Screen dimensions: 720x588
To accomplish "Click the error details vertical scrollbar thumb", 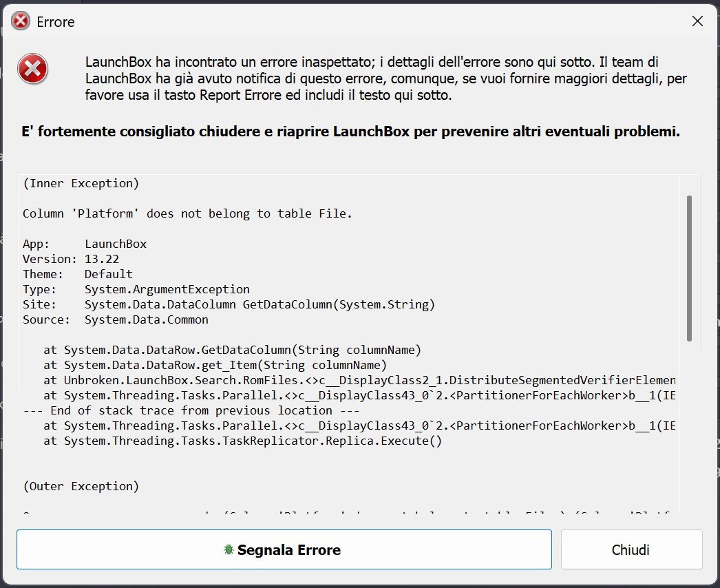I will coord(689,269).
